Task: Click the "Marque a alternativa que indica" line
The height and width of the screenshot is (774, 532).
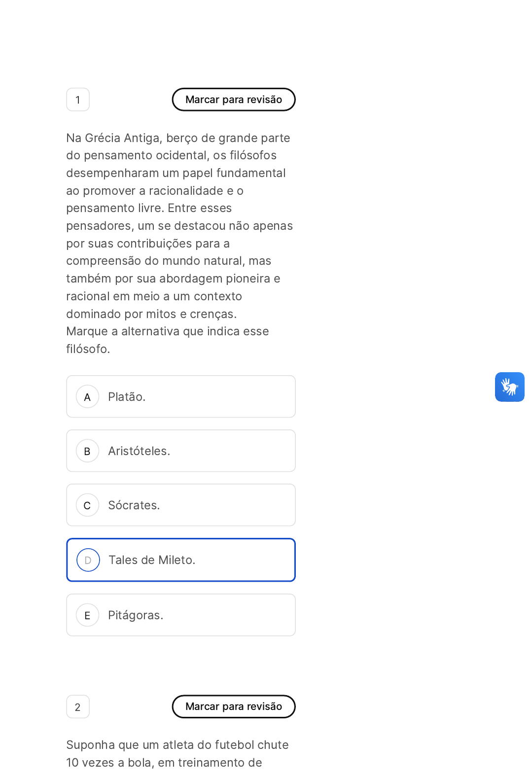Action: 168,331
